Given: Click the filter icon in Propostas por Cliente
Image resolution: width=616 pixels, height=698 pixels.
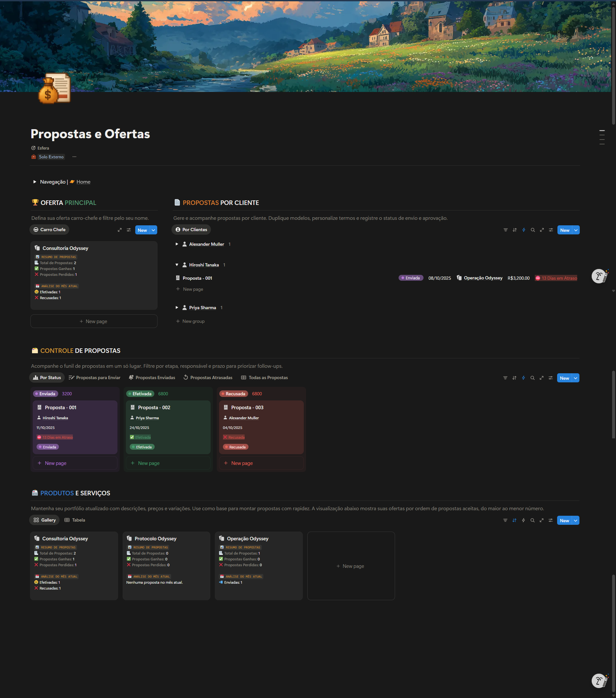Looking at the screenshot, I should 505,230.
